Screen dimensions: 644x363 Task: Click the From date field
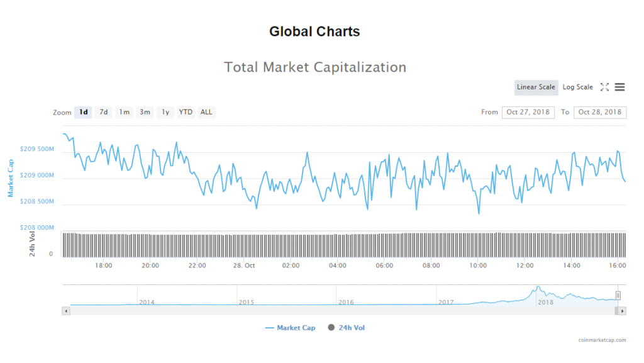click(x=528, y=113)
